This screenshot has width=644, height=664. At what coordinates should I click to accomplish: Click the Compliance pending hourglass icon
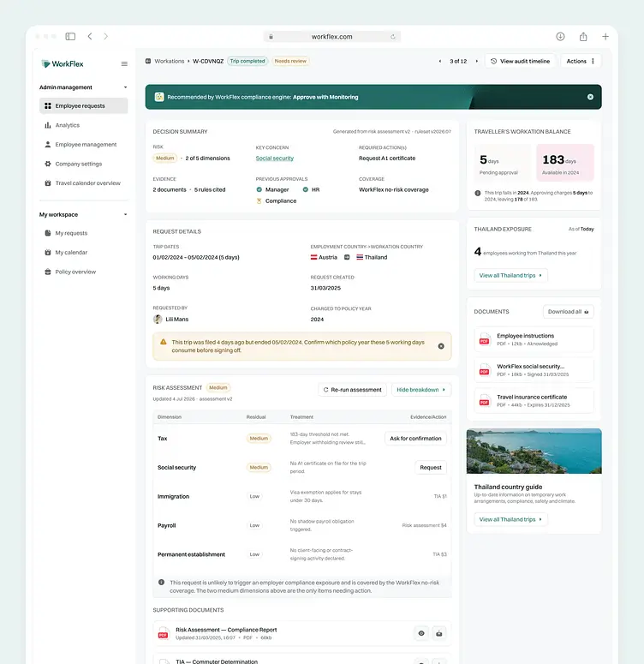pyautogui.click(x=259, y=201)
